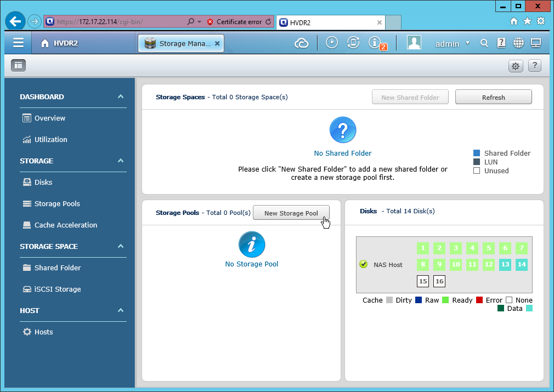Viewport: 554px width, 392px height.
Task: Open browser tools gear icon
Action: 541,21
